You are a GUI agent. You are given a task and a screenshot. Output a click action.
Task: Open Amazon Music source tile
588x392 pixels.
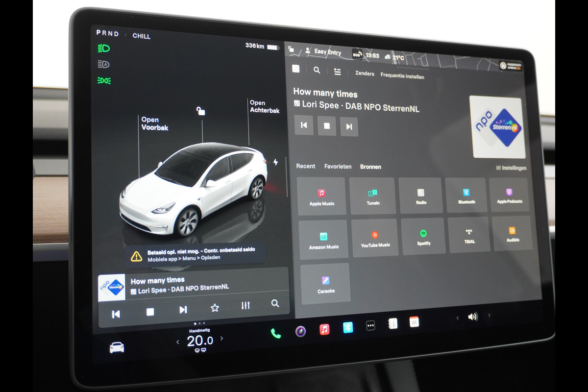pyautogui.click(x=323, y=240)
